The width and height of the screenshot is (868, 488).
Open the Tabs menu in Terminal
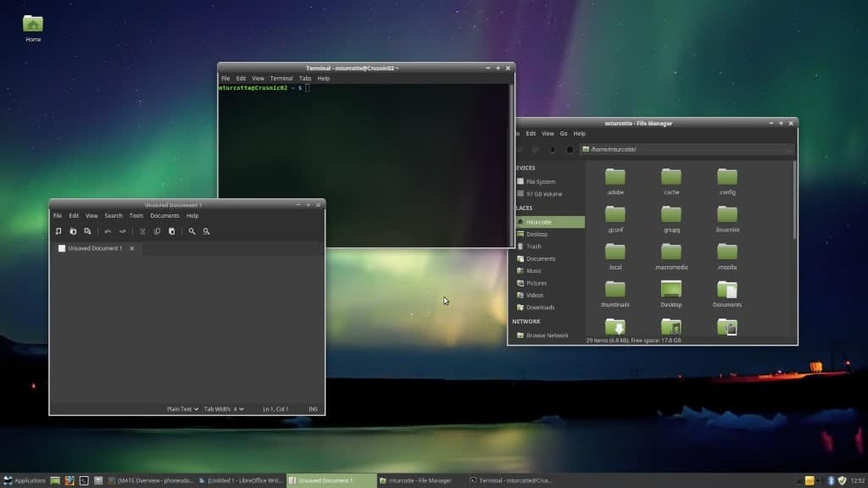(304, 78)
